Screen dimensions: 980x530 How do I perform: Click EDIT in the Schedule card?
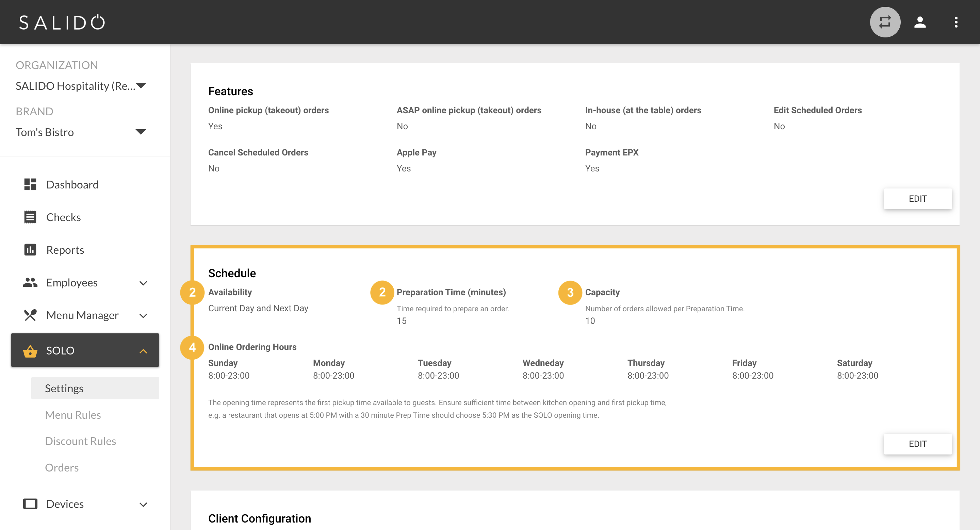tap(918, 444)
